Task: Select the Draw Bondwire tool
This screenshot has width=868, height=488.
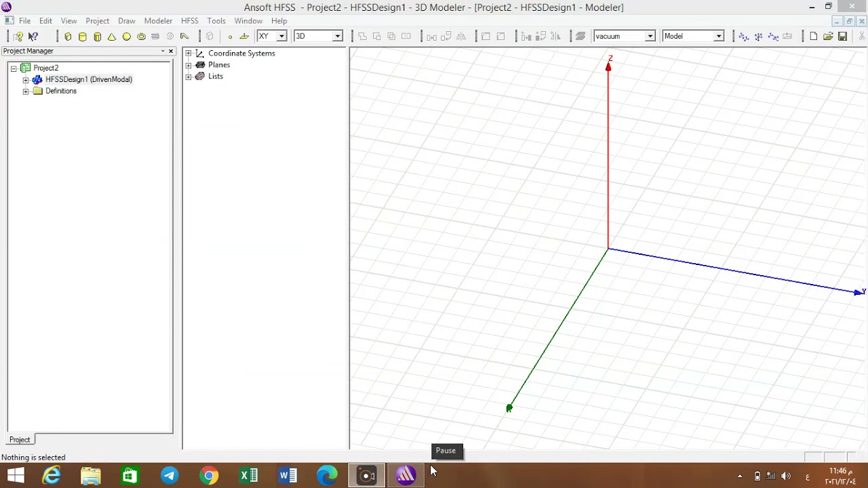Action: point(184,37)
